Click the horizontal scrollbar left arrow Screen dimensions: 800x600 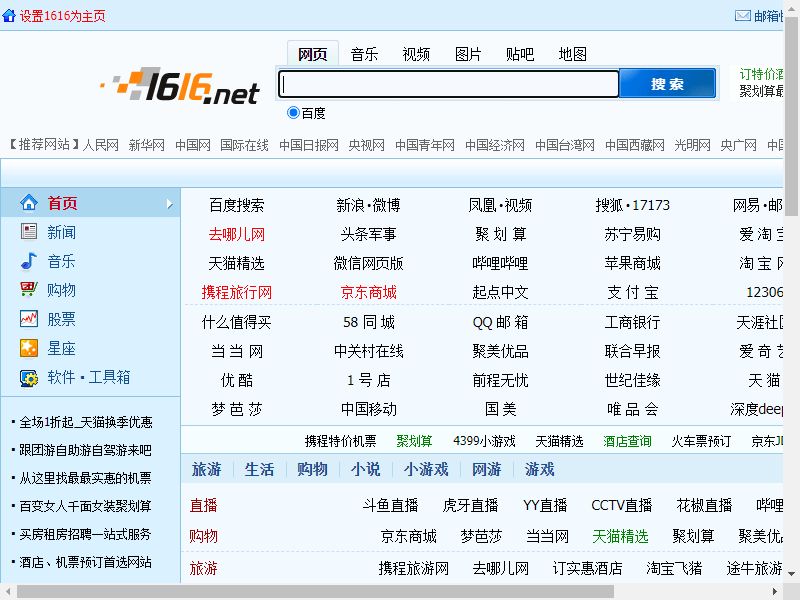(x=8, y=592)
